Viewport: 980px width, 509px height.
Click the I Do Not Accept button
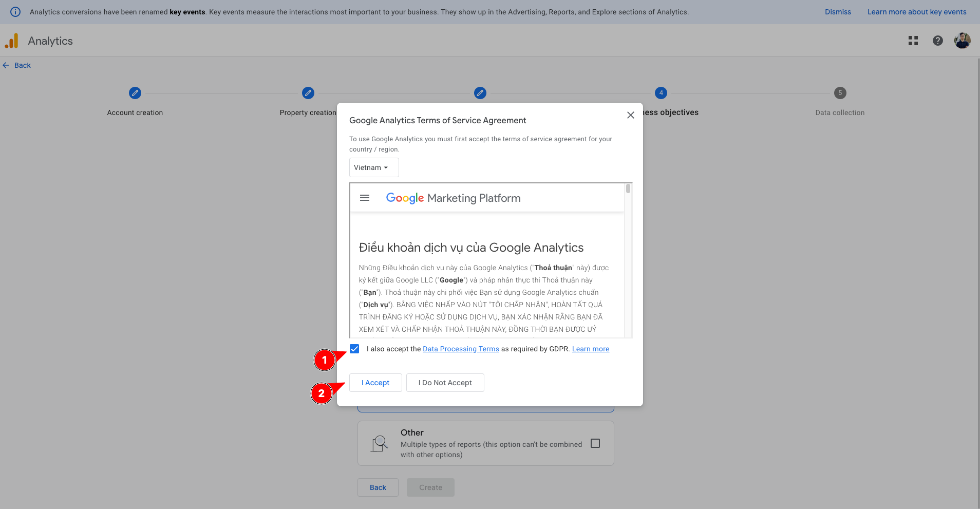(445, 383)
